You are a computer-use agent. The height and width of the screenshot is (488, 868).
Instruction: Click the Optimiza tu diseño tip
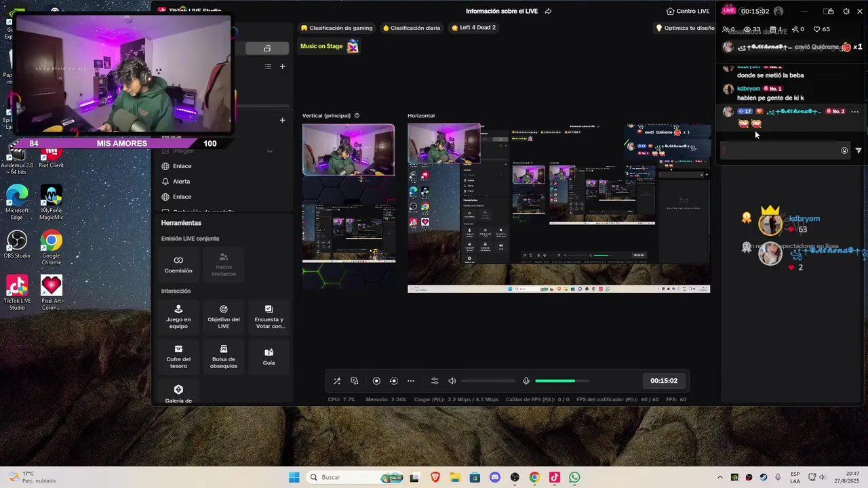click(x=686, y=28)
